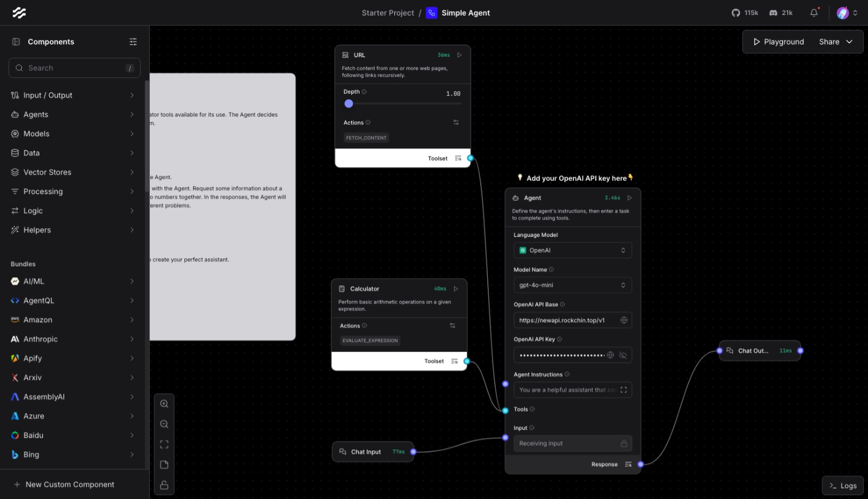Screen dimensions: 868x499
Task: Open the Playground
Action: click(778, 42)
